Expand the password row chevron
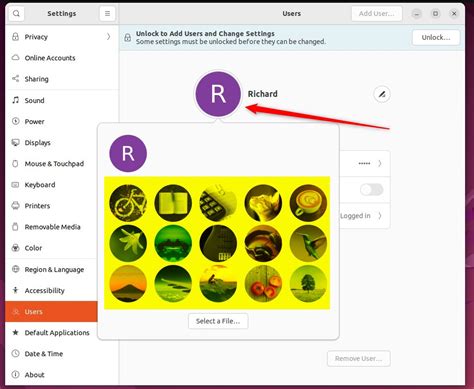This screenshot has height=389, width=474. coord(380,163)
